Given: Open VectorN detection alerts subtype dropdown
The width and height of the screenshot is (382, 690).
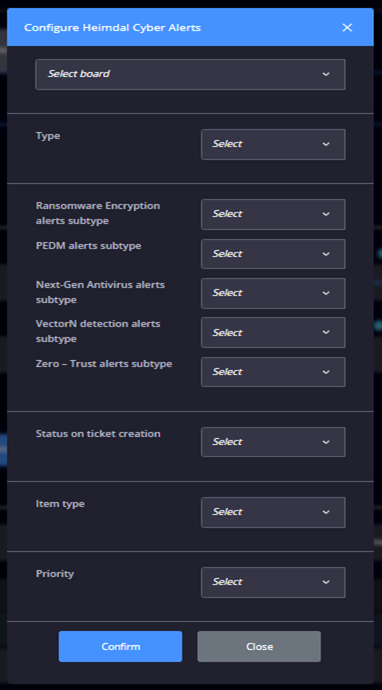Looking at the screenshot, I should 273,333.
